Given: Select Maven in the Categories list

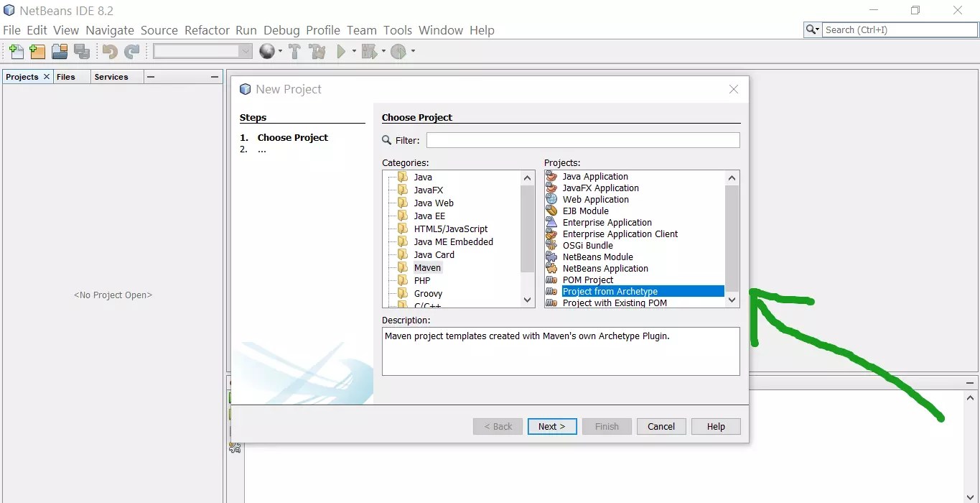Looking at the screenshot, I should click(x=428, y=267).
